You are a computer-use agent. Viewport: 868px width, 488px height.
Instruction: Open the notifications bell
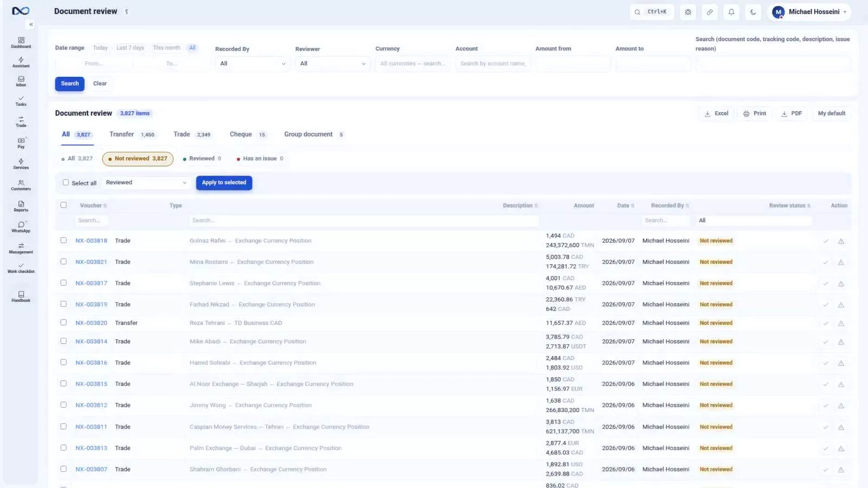click(x=731, y=12)
